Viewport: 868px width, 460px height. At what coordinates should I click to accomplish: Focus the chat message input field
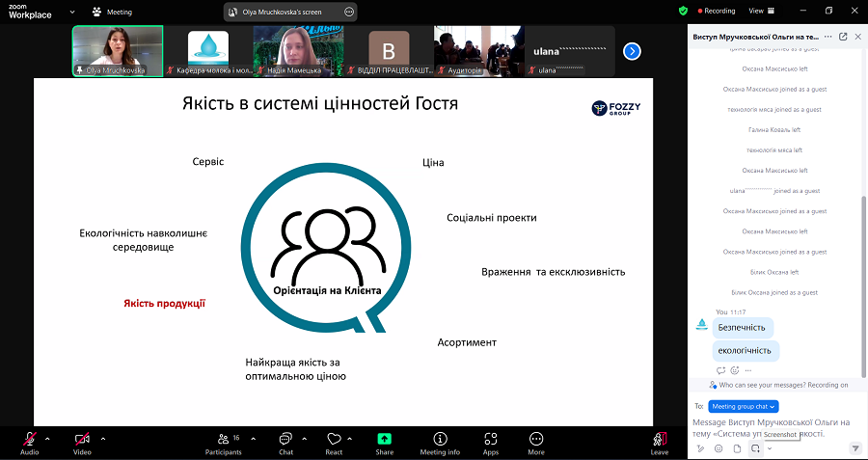coord(773,428)
